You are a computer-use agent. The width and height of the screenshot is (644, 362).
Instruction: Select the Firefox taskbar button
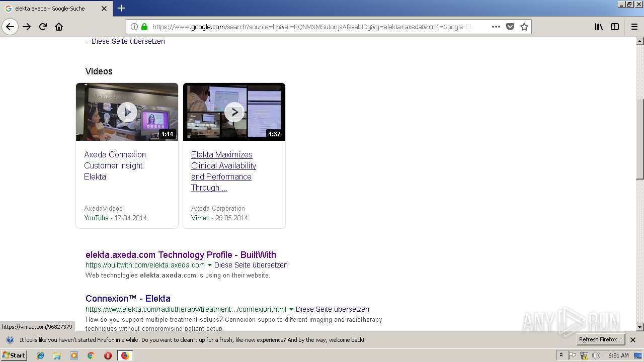click(125, 355)
